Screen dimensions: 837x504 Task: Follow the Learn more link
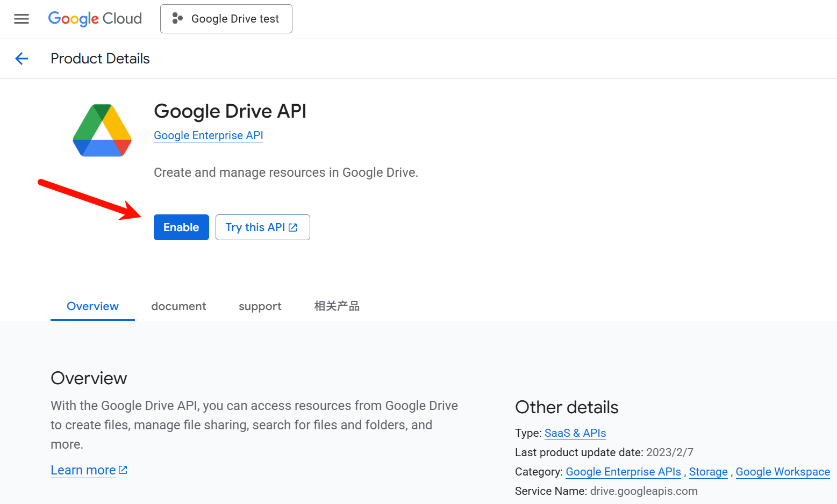[89, 470]
